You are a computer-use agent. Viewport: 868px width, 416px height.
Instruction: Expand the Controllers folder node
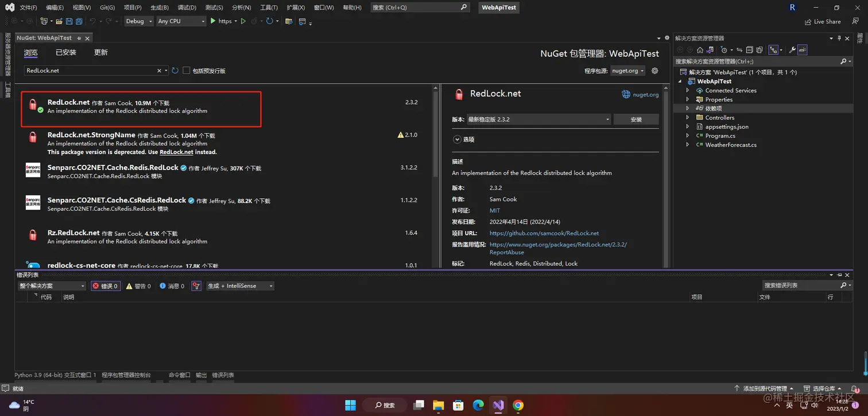click(x=688, y=118)
